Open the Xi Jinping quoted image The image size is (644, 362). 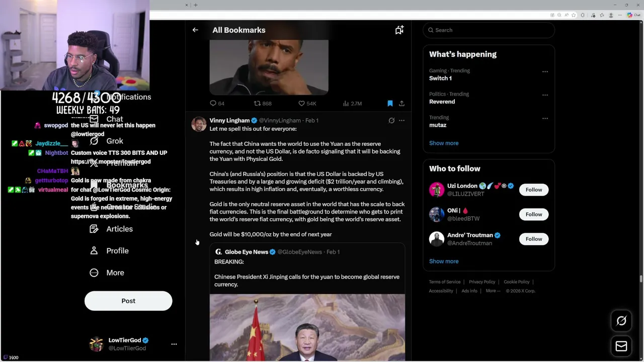pyautogui.click(x=307, y=327)
